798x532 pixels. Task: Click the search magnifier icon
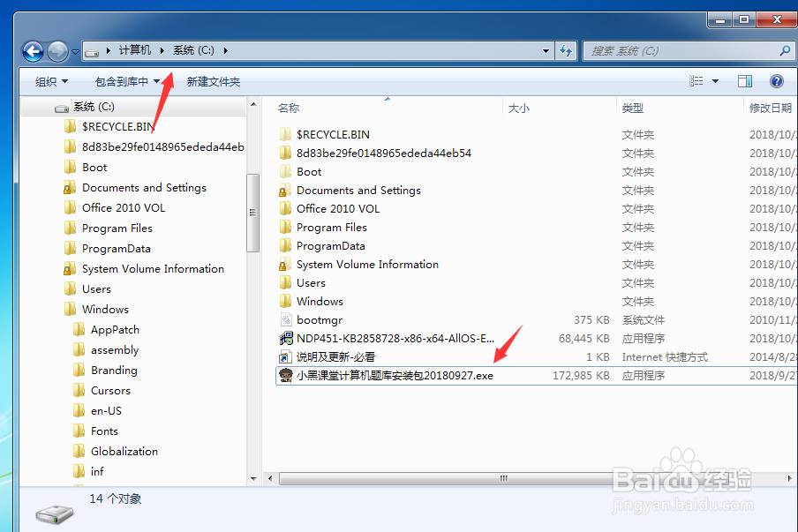pyautogui.click(x=786, y=50)
